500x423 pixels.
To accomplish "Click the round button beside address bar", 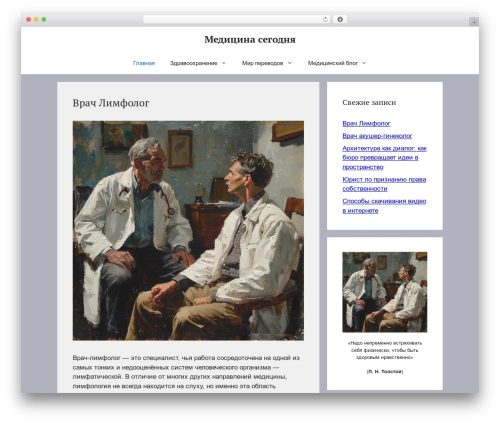I will click(340, 20).
